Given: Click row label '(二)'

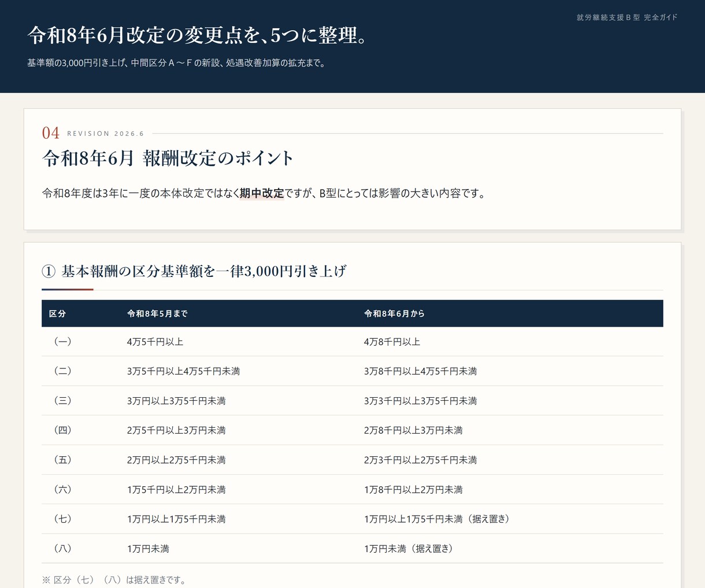Looking at the screenshot, I should tap(62, 371).
